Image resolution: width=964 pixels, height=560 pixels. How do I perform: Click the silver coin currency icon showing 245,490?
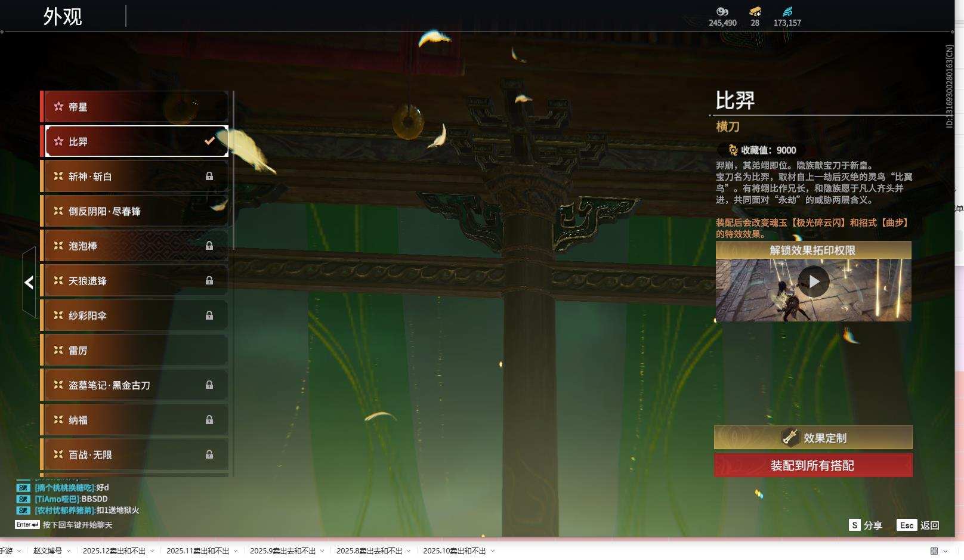[722, 11]
